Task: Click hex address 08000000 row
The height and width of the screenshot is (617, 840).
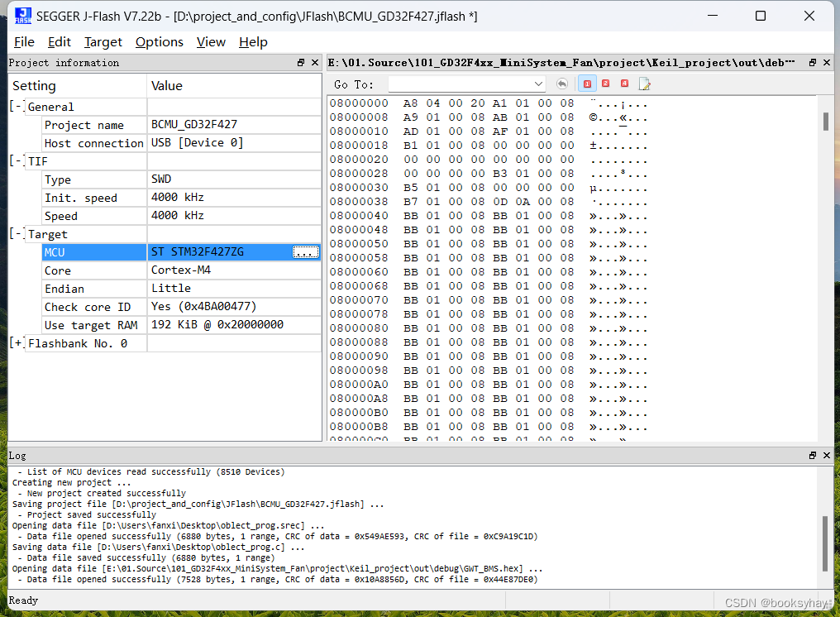Action: pos(488,103)
